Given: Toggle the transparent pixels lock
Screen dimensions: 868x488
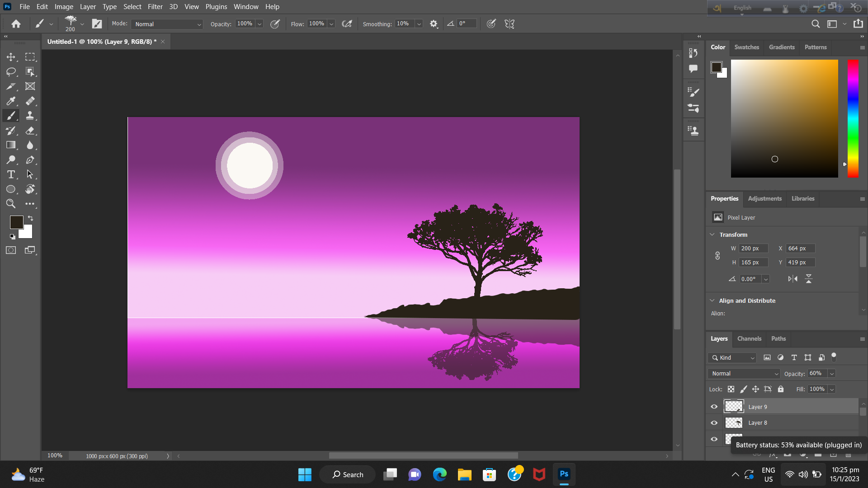Looking at the screenshot, I should pyautogui.click(x=731, y=389).
